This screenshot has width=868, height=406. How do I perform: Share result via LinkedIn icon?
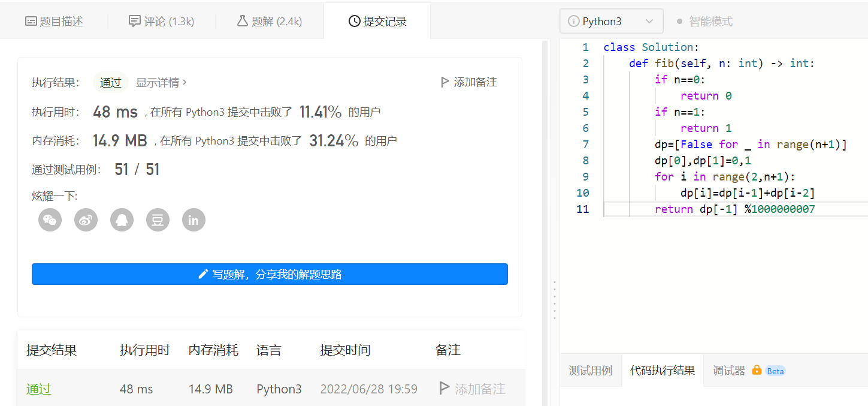click(193, 220)
